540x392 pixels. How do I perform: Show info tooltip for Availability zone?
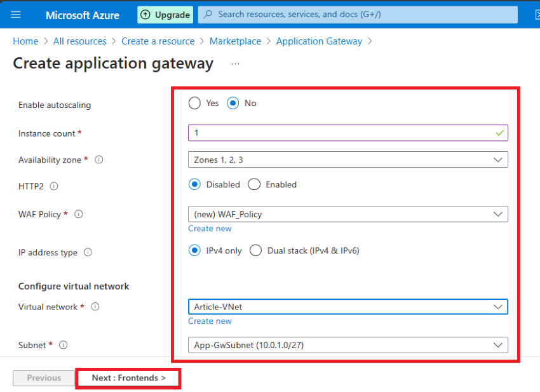[x=99, y=160]
